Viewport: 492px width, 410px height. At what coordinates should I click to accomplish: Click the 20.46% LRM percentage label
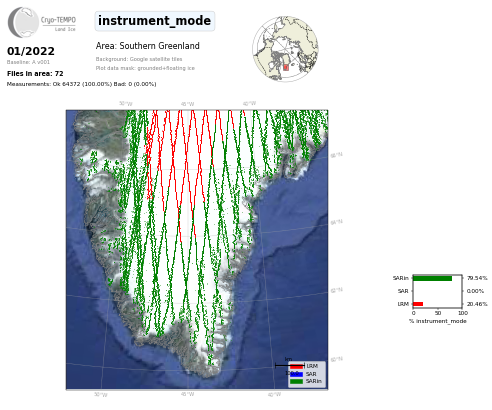tap(477, 304)
